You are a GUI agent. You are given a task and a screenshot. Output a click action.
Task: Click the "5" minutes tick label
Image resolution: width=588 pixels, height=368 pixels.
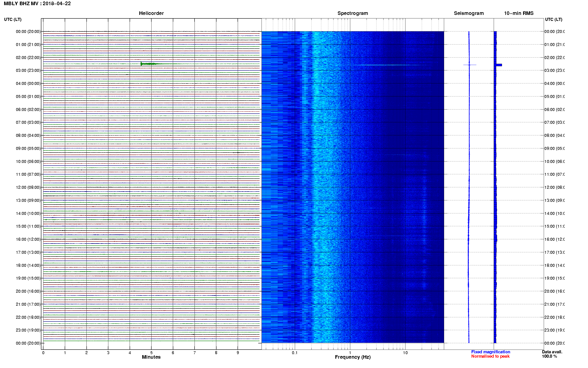tap(151, 353)
